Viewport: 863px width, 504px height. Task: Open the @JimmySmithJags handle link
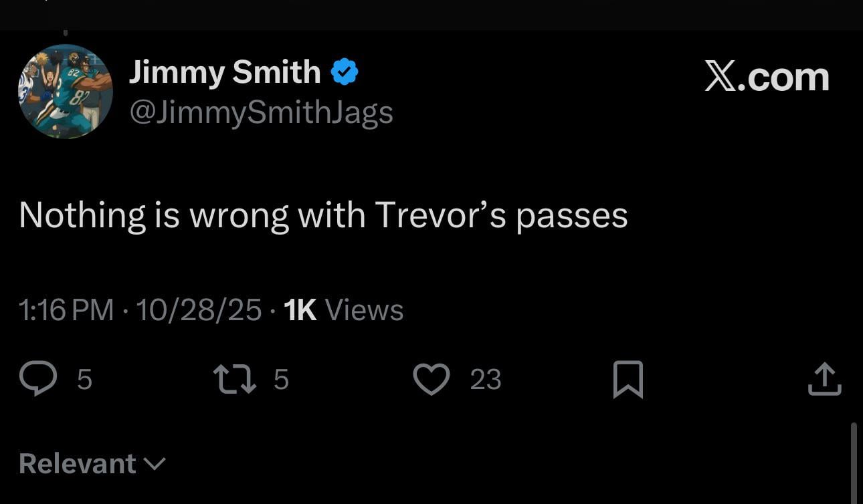[x=261, y=112]
